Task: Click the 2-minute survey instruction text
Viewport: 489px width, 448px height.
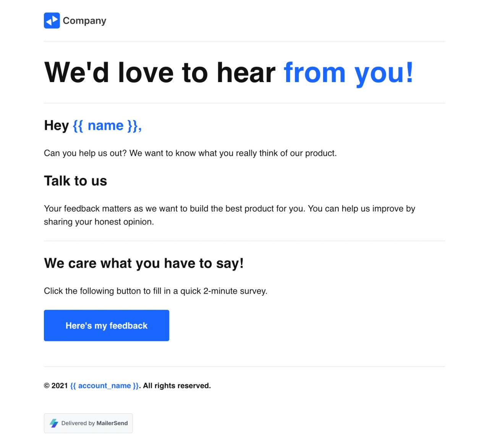Action: pyautogui.click(x=155, y=291)
